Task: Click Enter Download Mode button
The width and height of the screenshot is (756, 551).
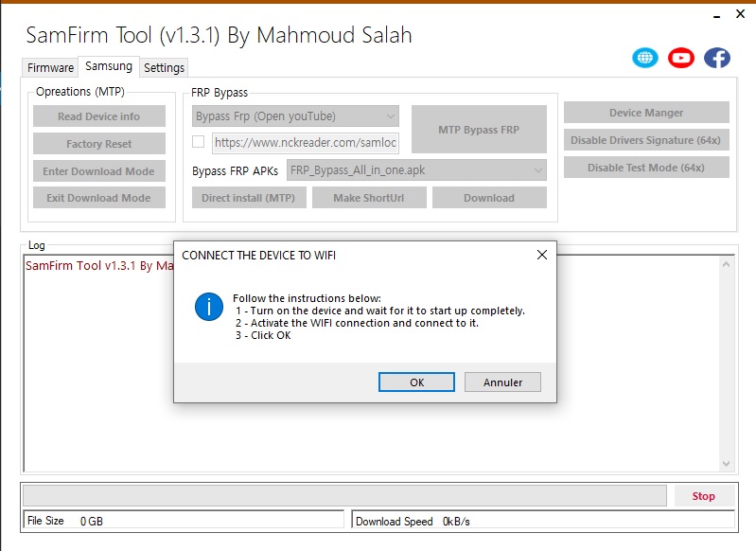Action: pos(98,171)
